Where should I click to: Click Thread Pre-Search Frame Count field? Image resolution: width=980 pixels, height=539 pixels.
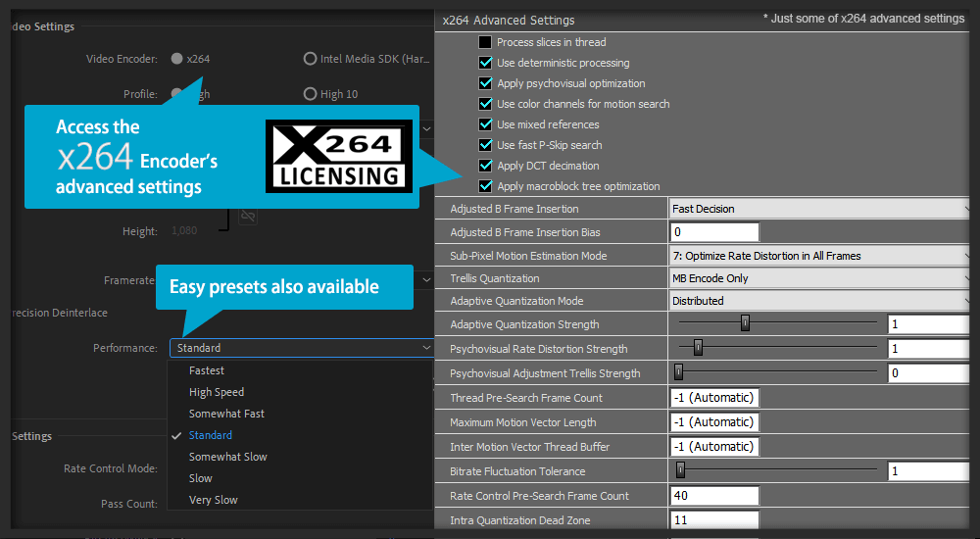[x=713, y=398]
